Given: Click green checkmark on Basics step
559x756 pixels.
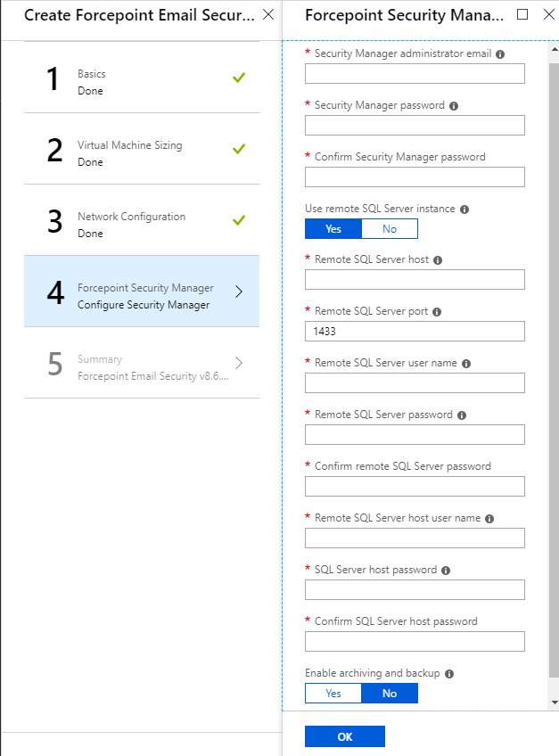Looking at the screenshot, I should click(239, 78).
